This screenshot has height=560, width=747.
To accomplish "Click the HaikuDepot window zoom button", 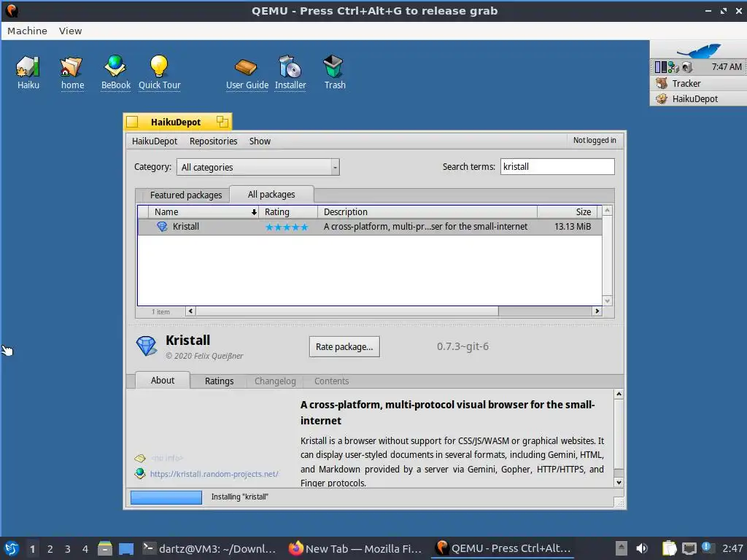I will [222, 122].
